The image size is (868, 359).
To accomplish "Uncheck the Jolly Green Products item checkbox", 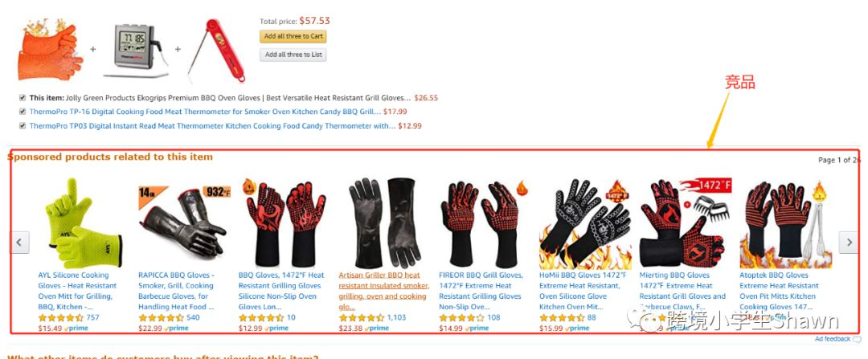I will click(x=23, y=98).
